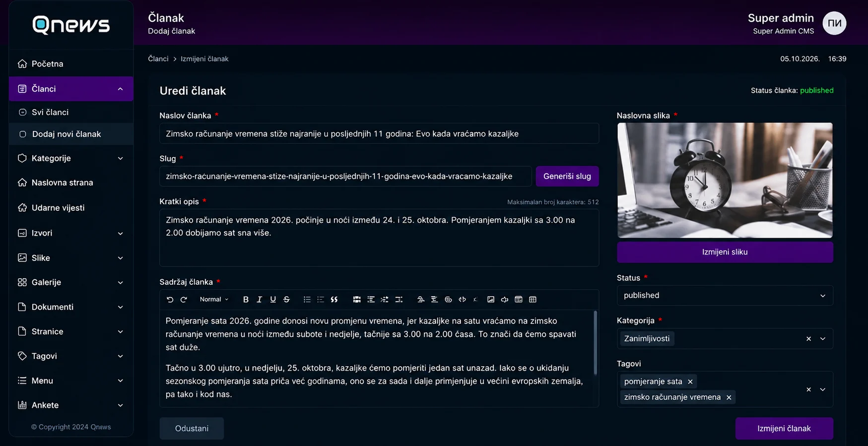Open the Normal text style dropdown
868x446 pixels.
(214, 300)
